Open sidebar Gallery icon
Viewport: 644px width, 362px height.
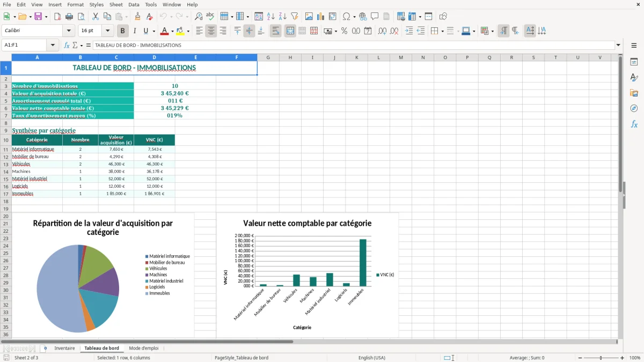pyautogui.click(x=634, y=93)
